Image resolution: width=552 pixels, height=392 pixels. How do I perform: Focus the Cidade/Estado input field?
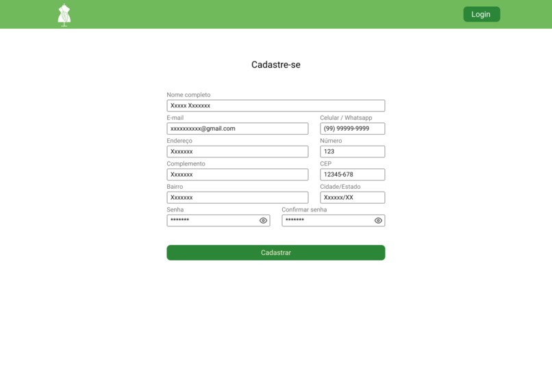point(352,198)
